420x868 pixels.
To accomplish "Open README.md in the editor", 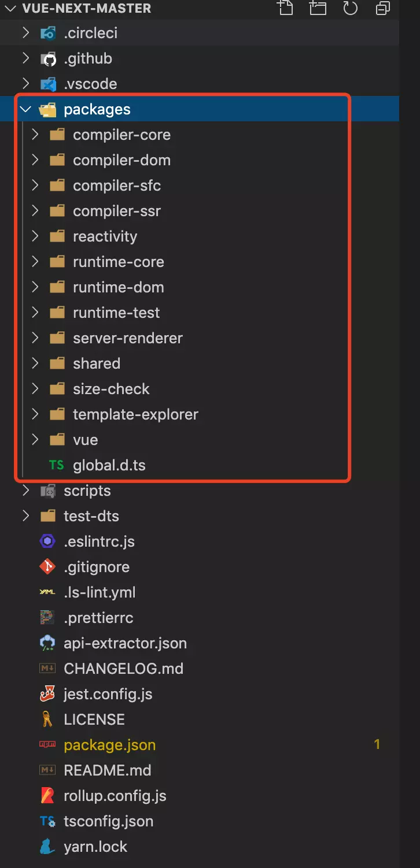I will coord(107,770).
